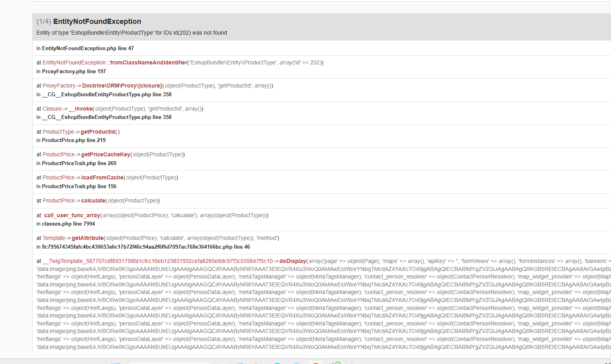Click ProductPrice class in loadFromCache row

pos(59,177)
